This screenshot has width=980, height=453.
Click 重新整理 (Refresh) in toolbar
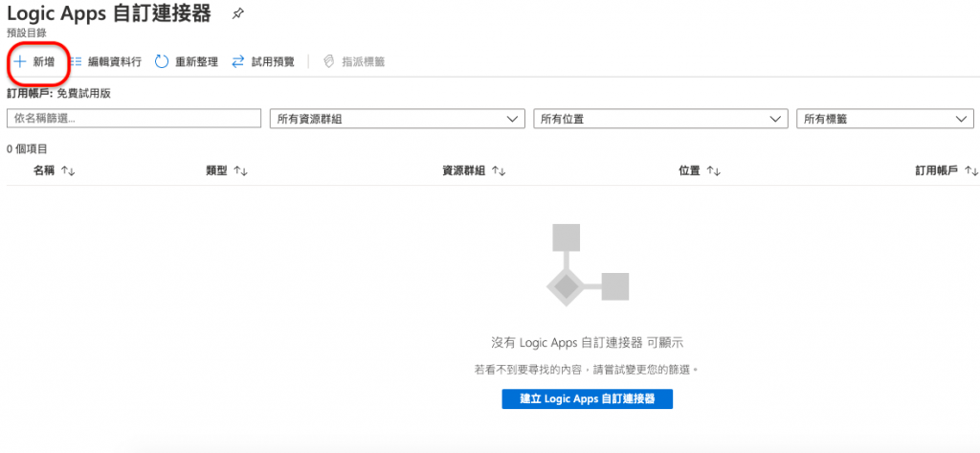187,61
